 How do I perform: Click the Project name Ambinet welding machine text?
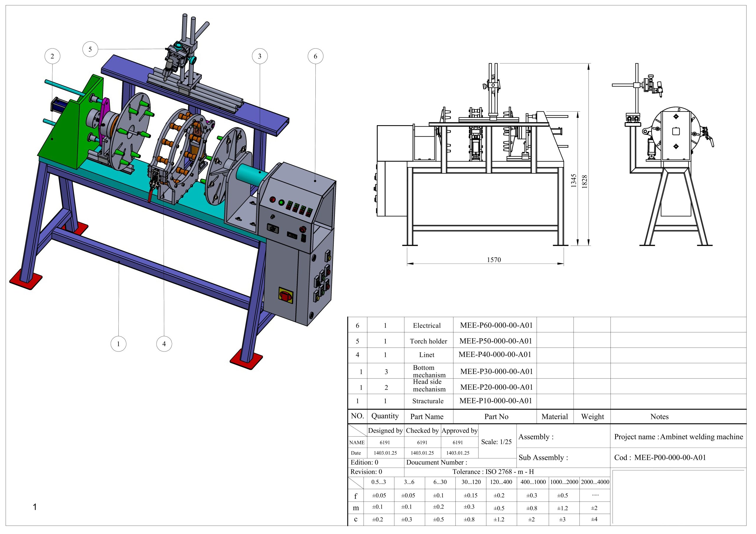coord(678,437)
